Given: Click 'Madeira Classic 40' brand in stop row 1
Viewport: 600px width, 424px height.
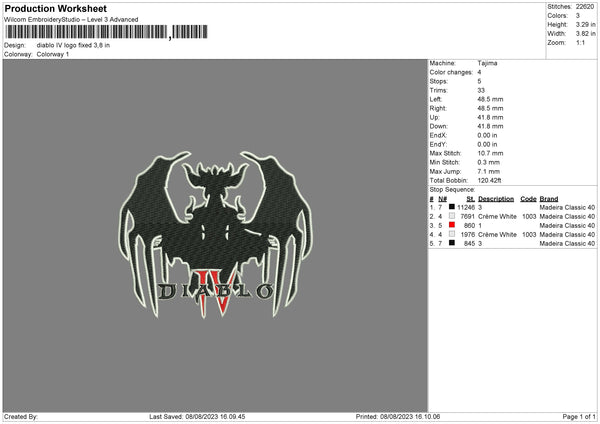Looking at the screenshot, I should pyautogui.click(x=567, y=207).
